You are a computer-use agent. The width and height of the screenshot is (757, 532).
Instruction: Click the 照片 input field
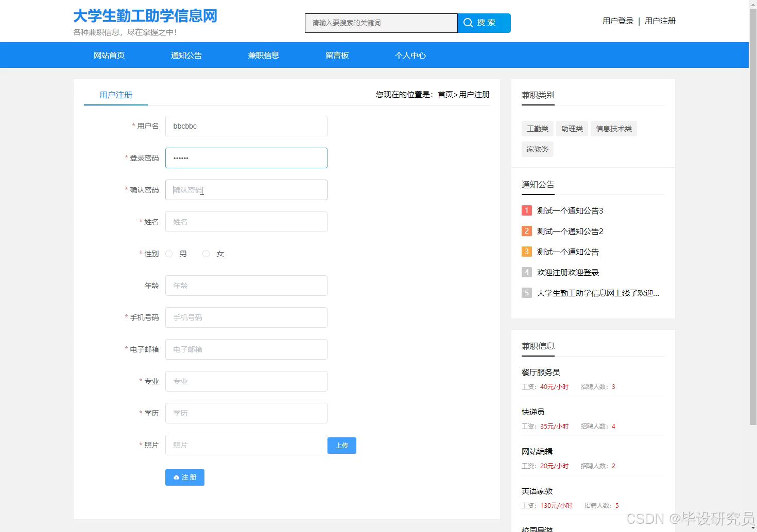pyautogui.click(x=246, y=445)
